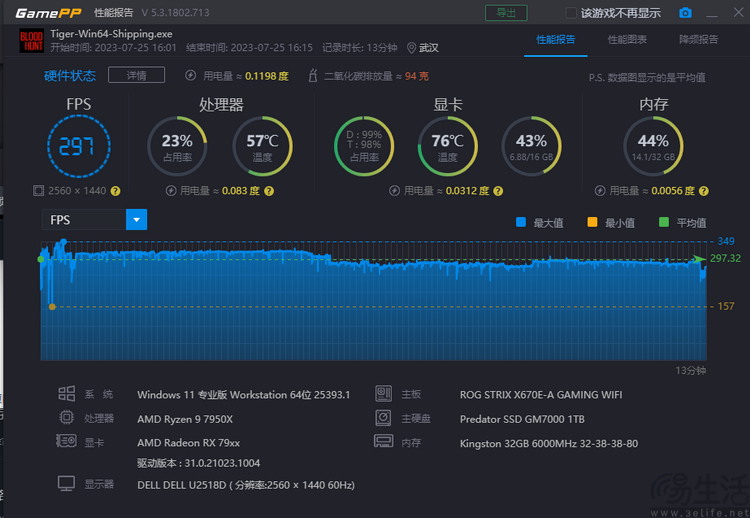Click the CO2 emission bottle icon
Image resolution: width=750 pixels, height=518 pixels.
coord(313,76)
